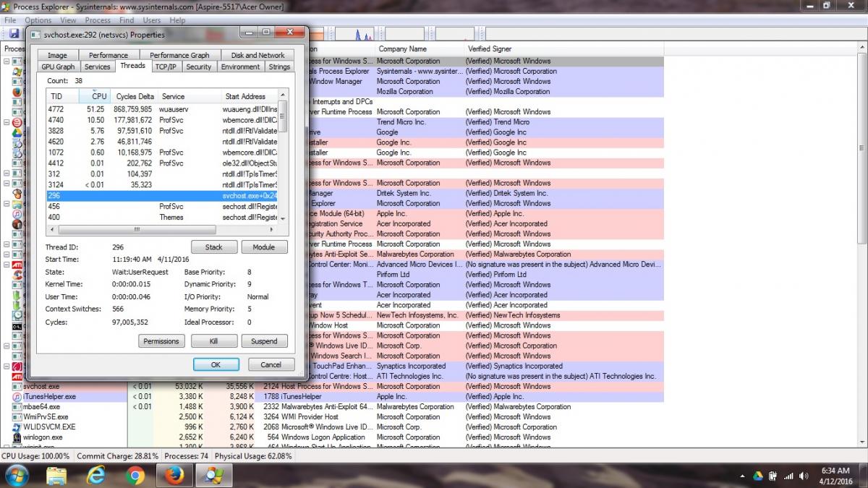Sort the thread list by Service column
Image resolution: width=868 pixels, height=488 pixels.
click(x=189, y=96)
